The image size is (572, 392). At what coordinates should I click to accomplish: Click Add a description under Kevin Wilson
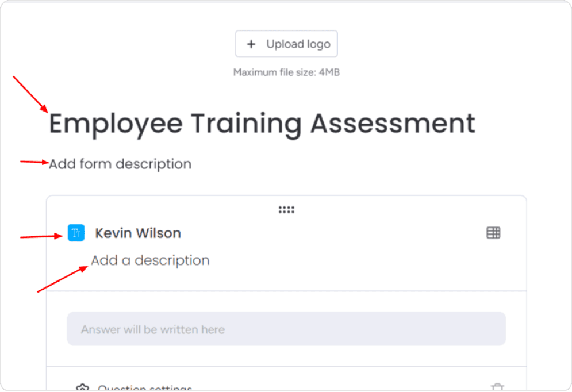(150, 260)
